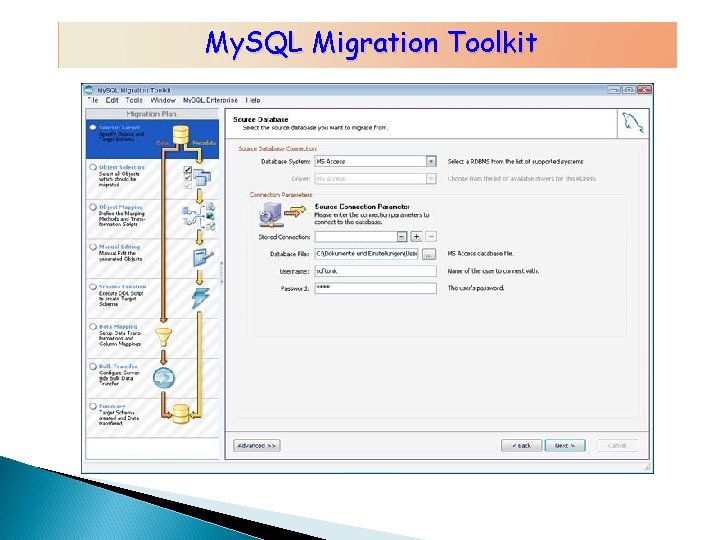The height and width of the screenshot is (540, 720).
Task: Click the Schema Creation lightning bolt icon
Action: 201,298
